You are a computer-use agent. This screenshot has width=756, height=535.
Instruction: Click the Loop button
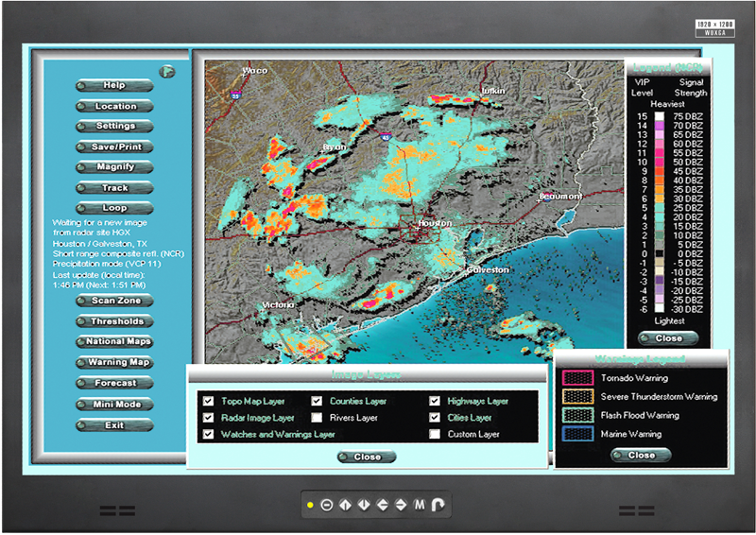tap(114, 208)
